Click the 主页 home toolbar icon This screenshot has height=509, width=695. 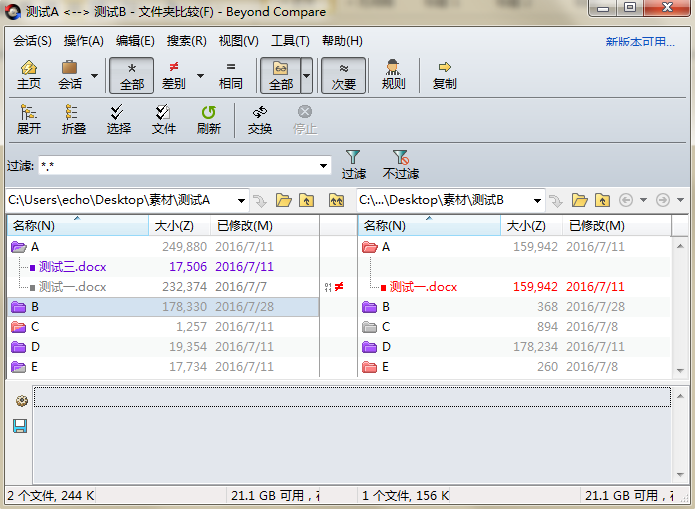click(29, 75)
